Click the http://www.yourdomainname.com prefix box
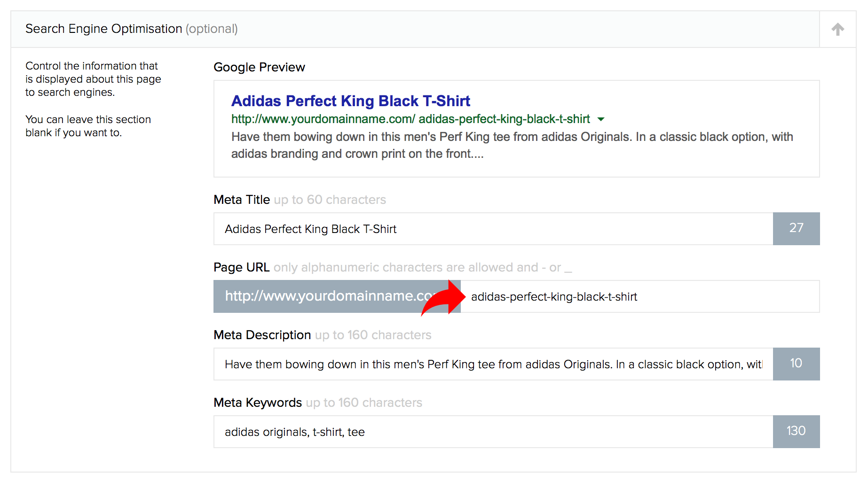Image resolution: width=868 pixels, height=481 pixels. [337, 296]
